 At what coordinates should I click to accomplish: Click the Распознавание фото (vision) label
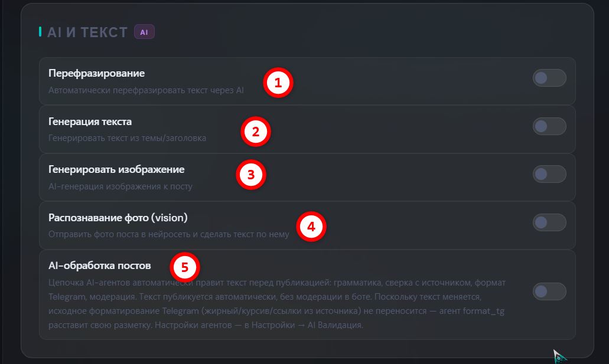[118, 218]
